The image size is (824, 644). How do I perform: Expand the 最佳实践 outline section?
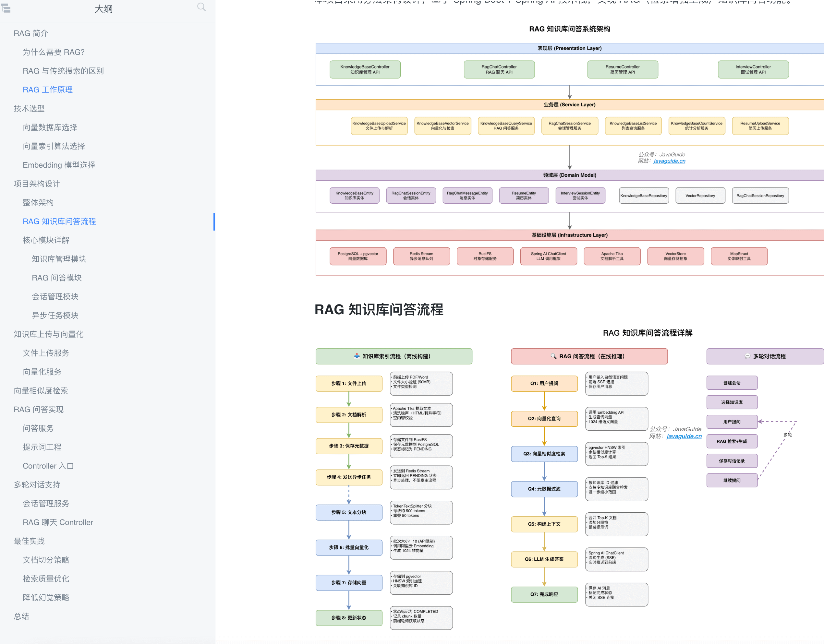[29, 541]
